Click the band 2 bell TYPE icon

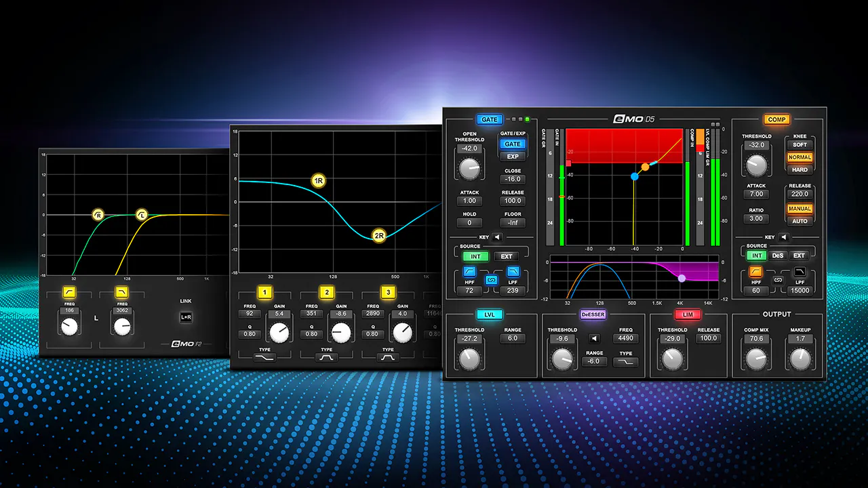coord(327,357)
